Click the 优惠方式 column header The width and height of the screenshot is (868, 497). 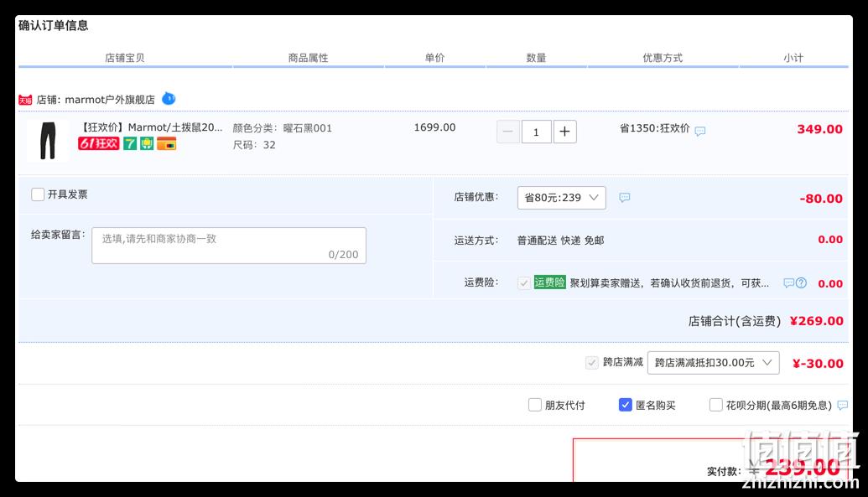663,58
